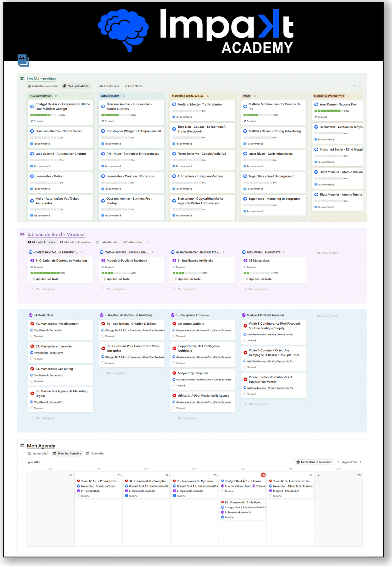Screen dimensions: 392x566
Task: Check Terminé for 32. Masterclass Investissement
Action: point(32,336)
